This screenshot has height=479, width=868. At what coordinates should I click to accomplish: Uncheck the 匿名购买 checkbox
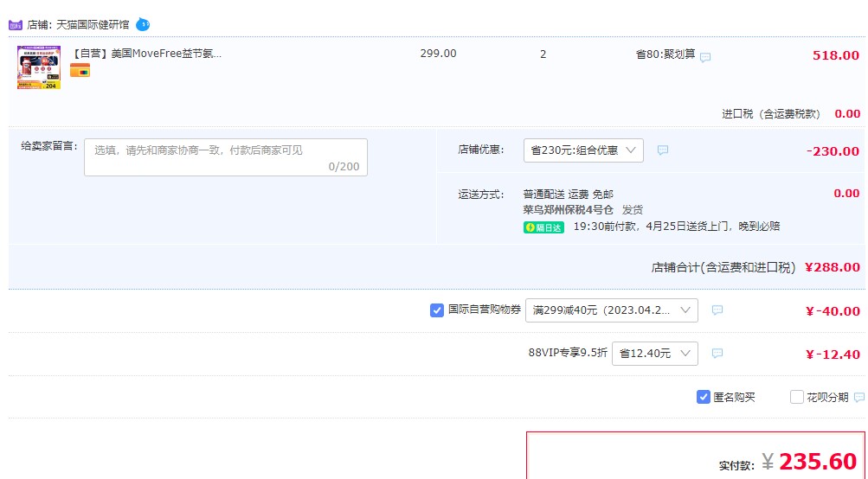coord(703,397)
